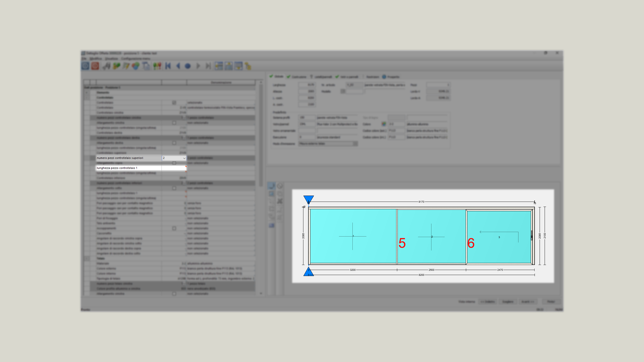Click the blue circle toolbar button
Image resolution: width=644 pixels, height=362 pixels.
click(188, 66)
